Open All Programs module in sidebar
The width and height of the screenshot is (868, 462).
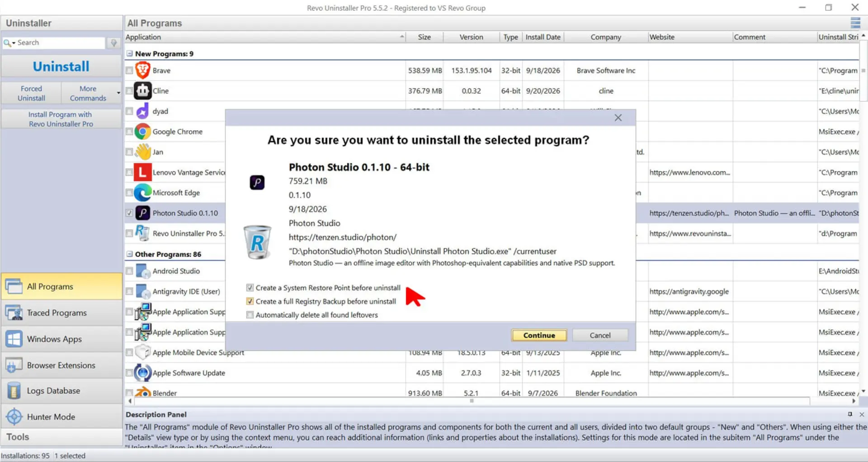[61, 286]
